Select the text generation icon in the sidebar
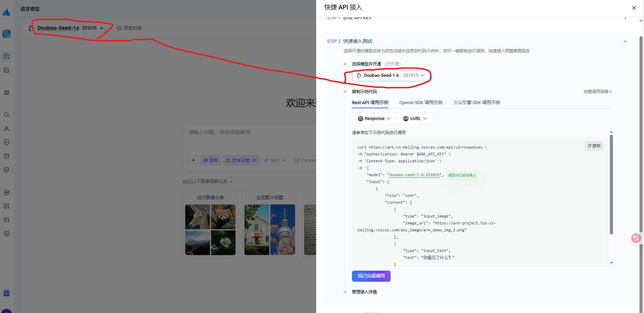This screenshot has height=313, width=644. coord(7,56)
